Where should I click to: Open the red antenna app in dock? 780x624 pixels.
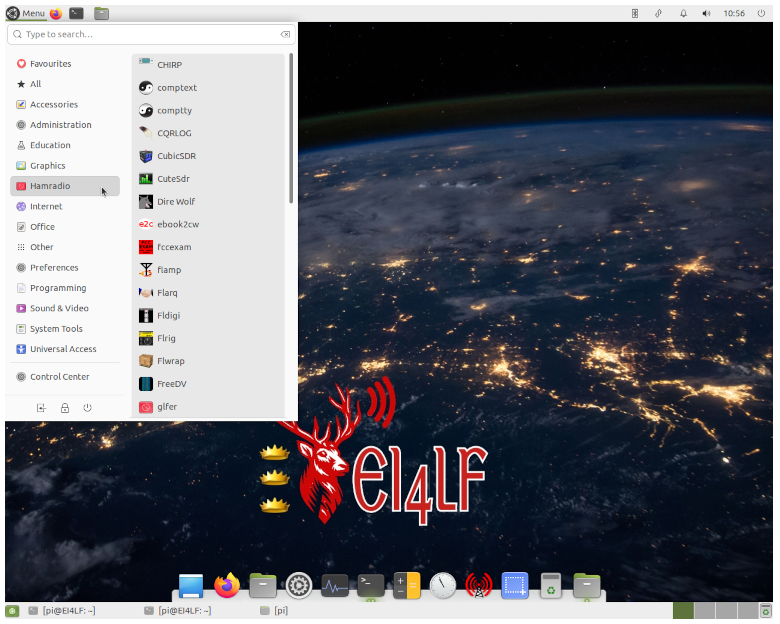click(x=479, y=585)
